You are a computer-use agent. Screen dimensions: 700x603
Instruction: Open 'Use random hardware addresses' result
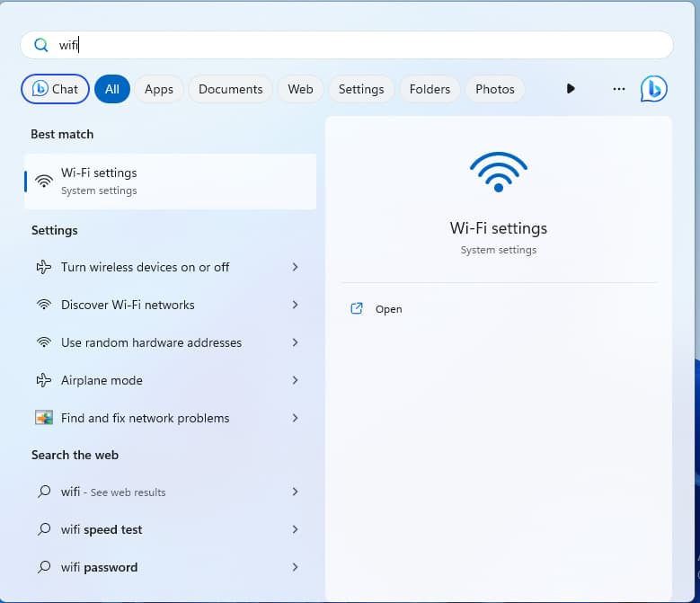[168, 342]
